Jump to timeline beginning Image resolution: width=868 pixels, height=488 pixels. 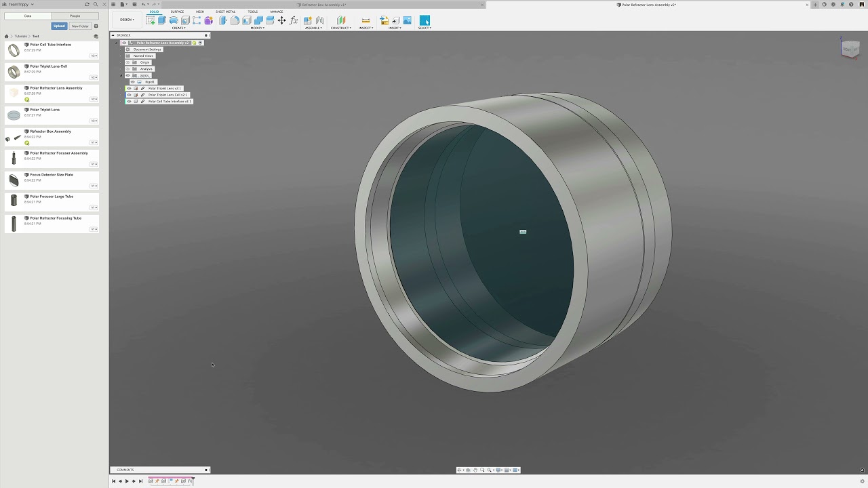point(113,481)
